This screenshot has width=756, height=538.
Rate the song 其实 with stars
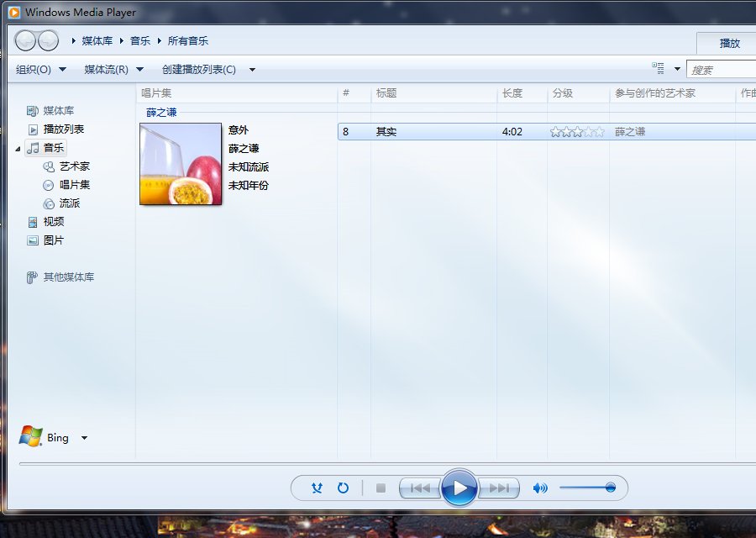(577, 131)
